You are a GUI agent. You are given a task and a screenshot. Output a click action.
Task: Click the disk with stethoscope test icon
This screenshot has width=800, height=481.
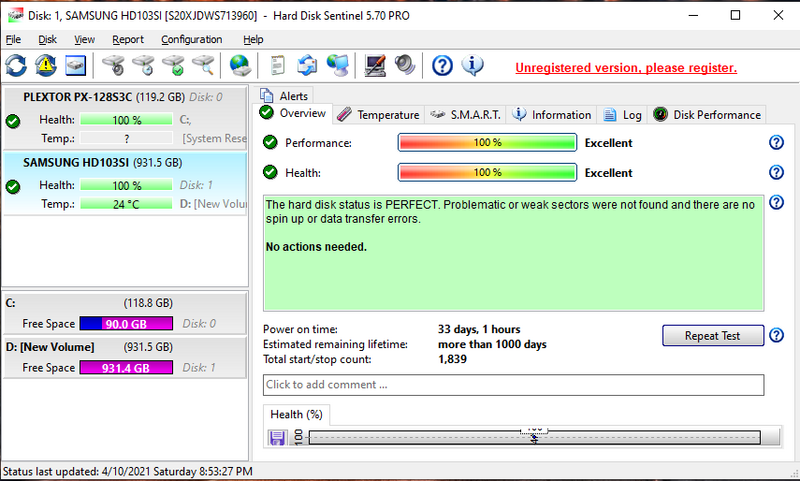(113, 66)
